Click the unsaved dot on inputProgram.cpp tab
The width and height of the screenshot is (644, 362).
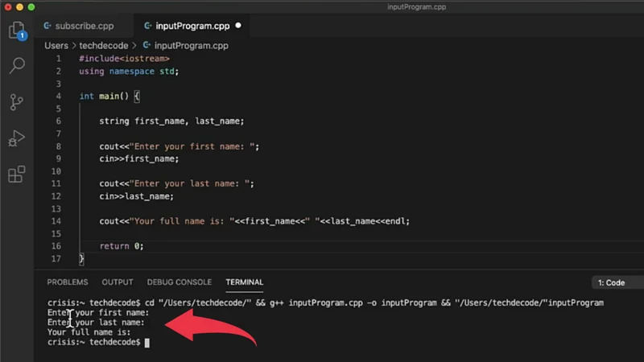238,26
